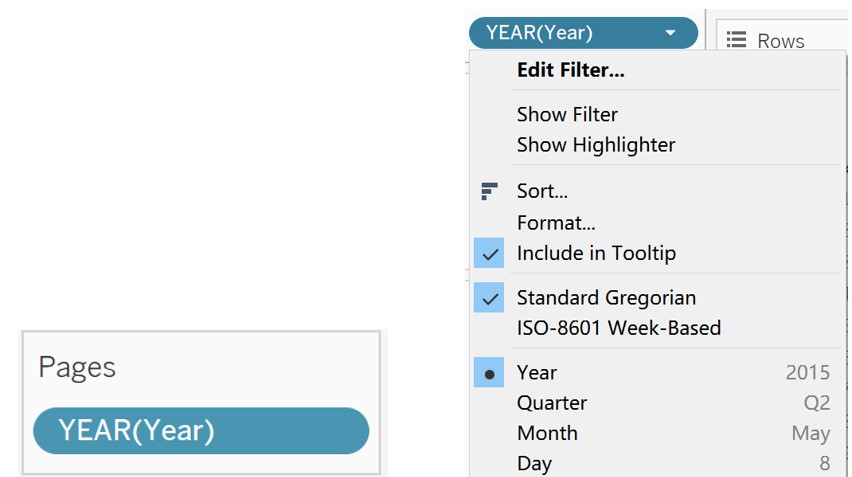Click Include in Tooltip menu item
Screen dimensions: 852x477
tap(596, 254)
